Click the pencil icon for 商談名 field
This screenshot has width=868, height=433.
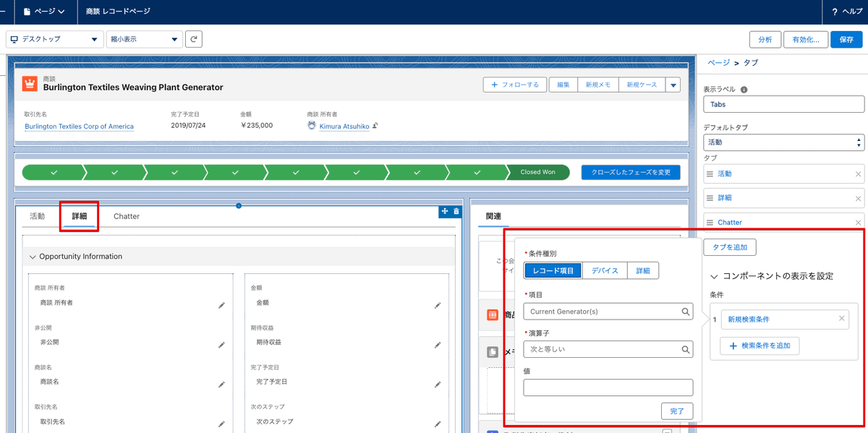tap(222, 384)
